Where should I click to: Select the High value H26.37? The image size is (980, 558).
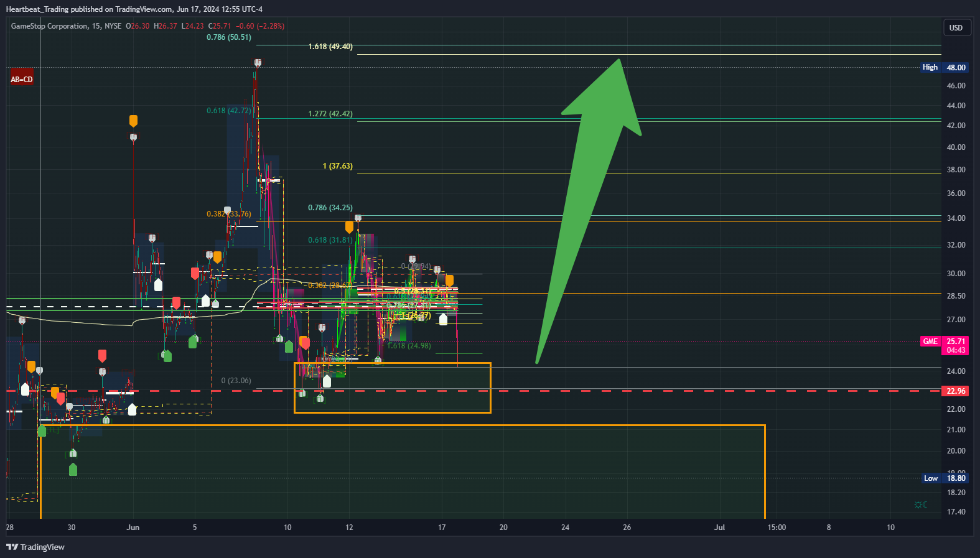pyautogui.click(x=166, y=26)
